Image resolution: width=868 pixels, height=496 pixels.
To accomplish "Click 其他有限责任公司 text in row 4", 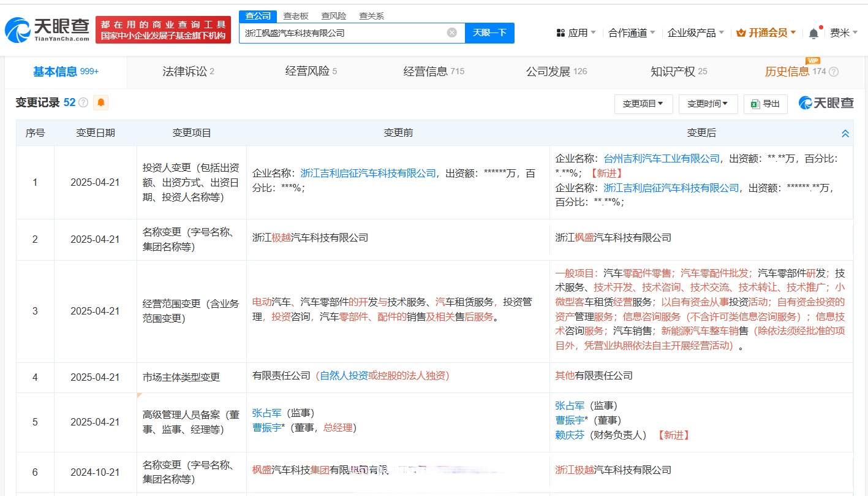I will coord(594,376).
